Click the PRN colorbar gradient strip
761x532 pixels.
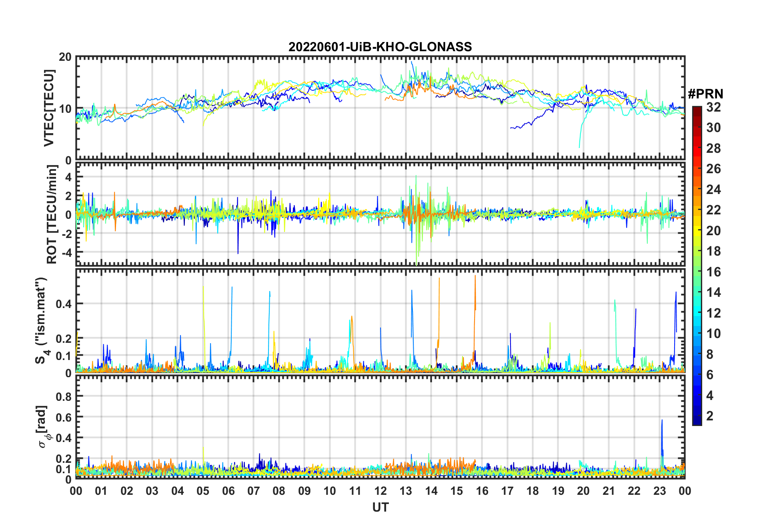[697, 266]
